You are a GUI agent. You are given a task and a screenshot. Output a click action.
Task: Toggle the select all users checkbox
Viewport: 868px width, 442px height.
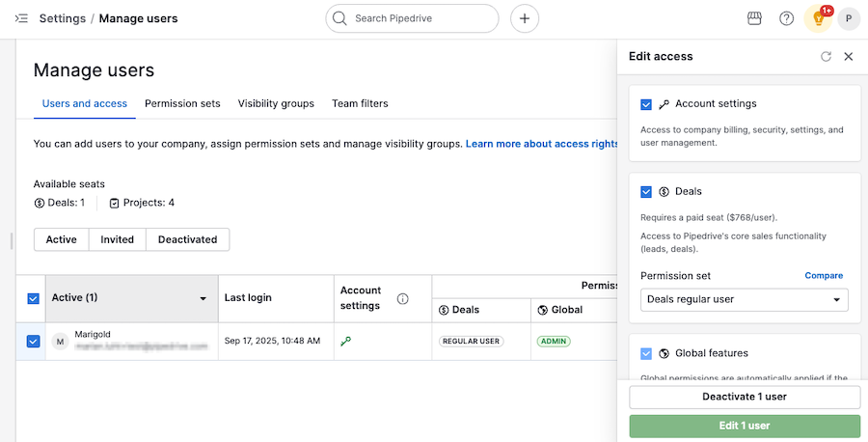coord(33,299)
